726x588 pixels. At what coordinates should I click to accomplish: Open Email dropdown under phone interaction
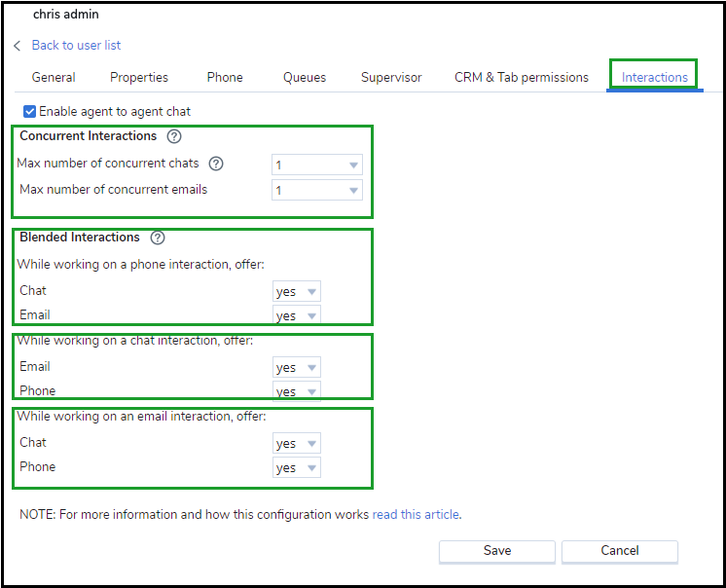pyautogui.click(x=296, y=315)
